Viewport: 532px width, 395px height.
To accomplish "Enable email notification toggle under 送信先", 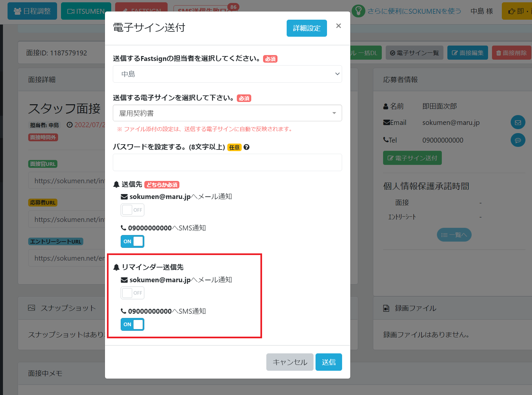I will [133, 210].
